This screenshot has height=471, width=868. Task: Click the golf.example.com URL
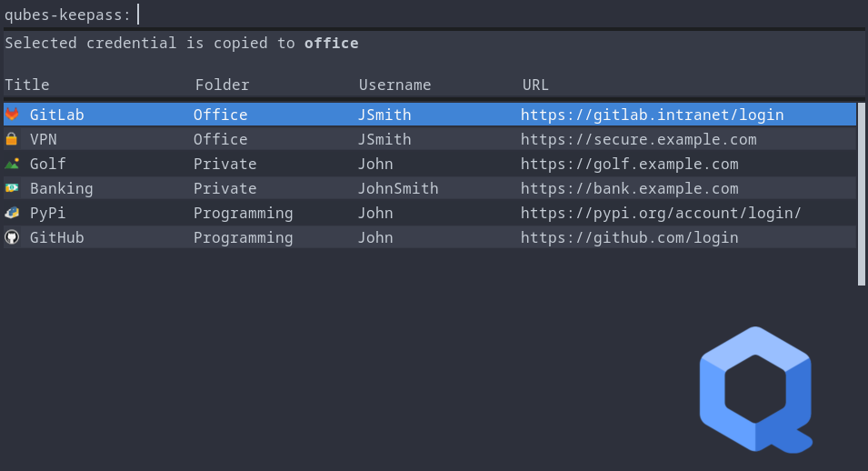click(629, 164)
